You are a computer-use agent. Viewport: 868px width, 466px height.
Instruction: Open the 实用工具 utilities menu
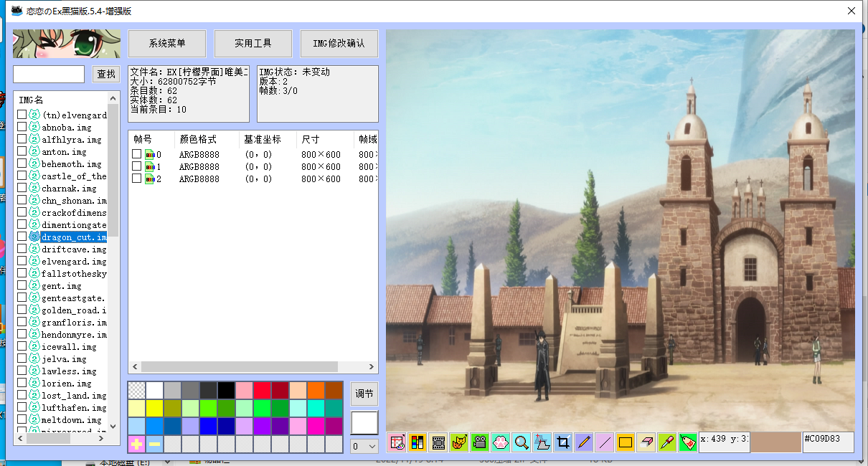coord(253,44)
